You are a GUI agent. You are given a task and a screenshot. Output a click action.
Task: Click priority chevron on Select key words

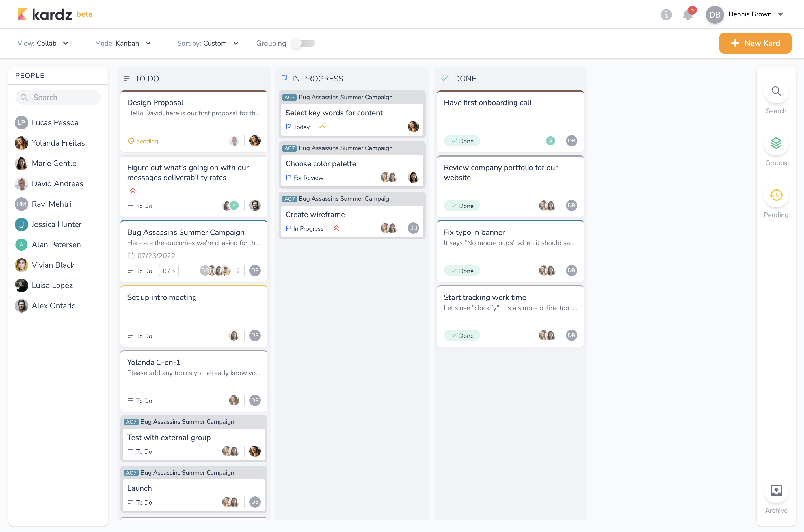coord(322,127)
